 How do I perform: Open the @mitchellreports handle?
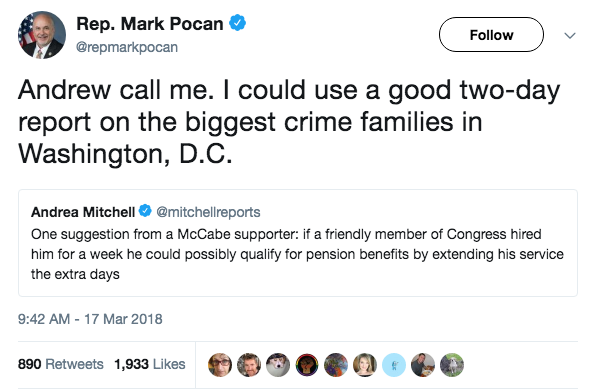click(208, 212)
